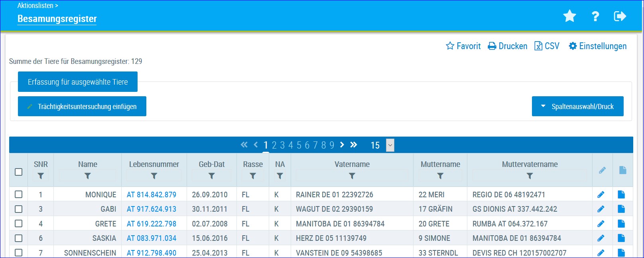Edit SASKIA row via pencil icon
The width and height of the screenshot is (644, 258).
601,238
